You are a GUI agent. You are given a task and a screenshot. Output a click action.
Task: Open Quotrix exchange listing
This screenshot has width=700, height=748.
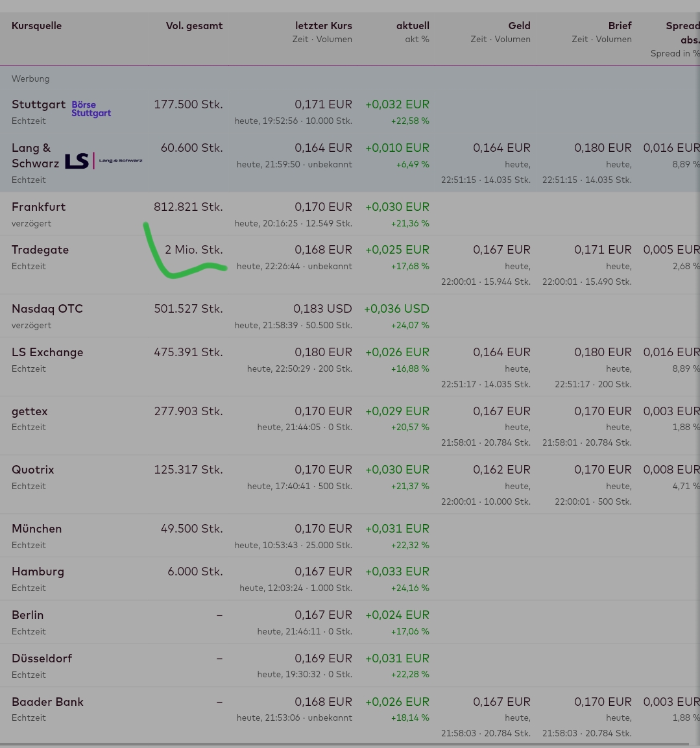click(33, 470)
